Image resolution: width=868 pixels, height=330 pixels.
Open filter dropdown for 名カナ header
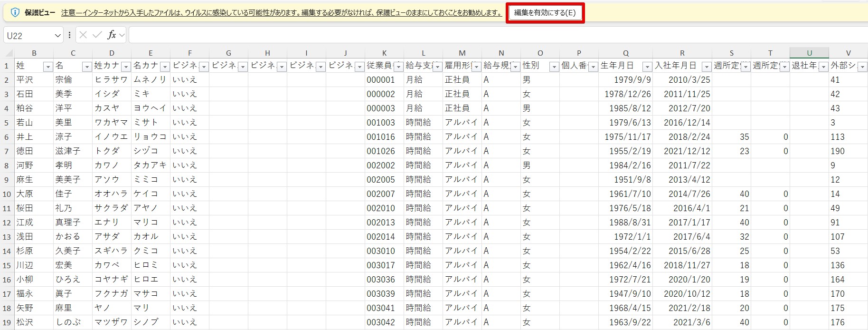(x=165, y=67)
